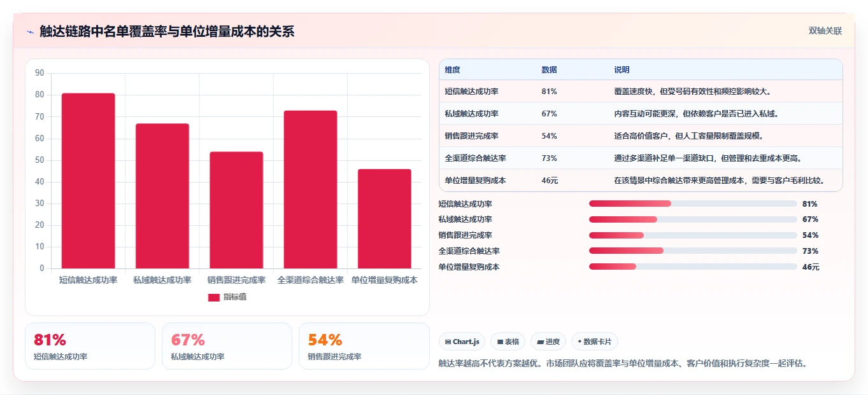Open the 81% 短信触达成功率 data card
The height and width of the screenshot is (395, 868).
point(90,346)
